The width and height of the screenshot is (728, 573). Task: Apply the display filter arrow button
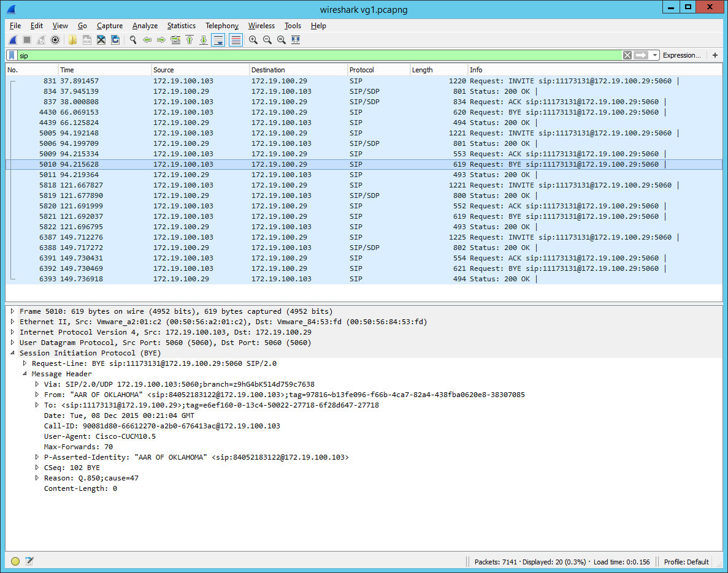tap(641, 55)
